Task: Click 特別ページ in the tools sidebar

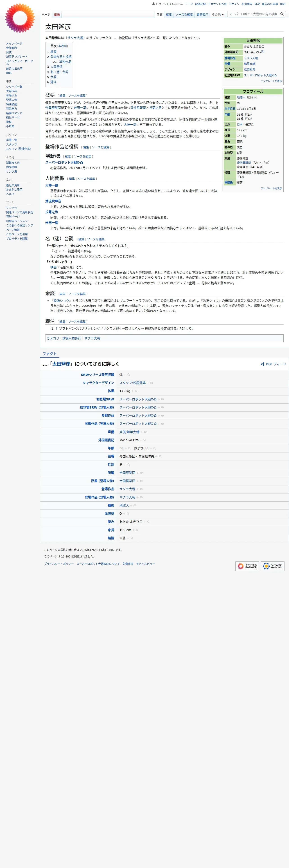Action: click(13, 217)
